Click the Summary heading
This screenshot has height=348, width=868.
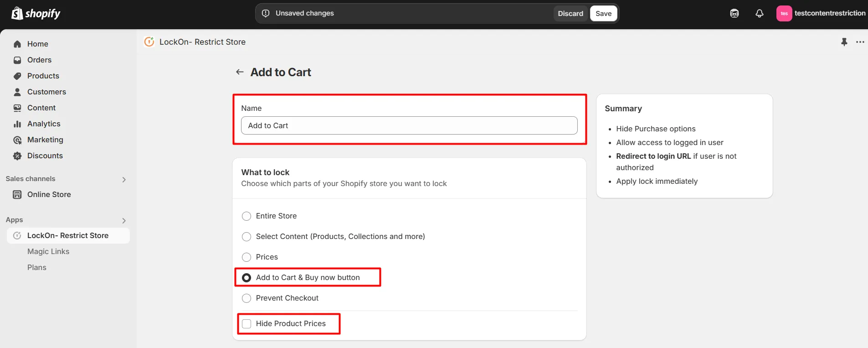[x=623, y=109]
